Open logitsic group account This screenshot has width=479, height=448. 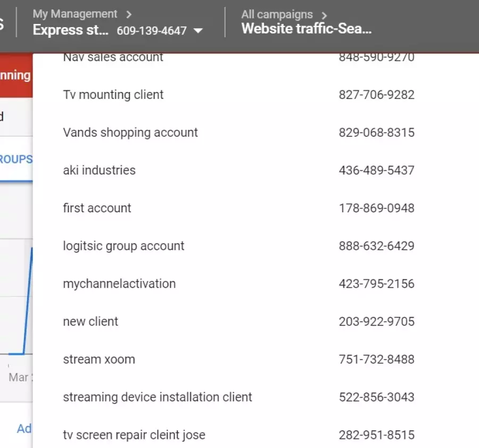click(x=123, y=246)
